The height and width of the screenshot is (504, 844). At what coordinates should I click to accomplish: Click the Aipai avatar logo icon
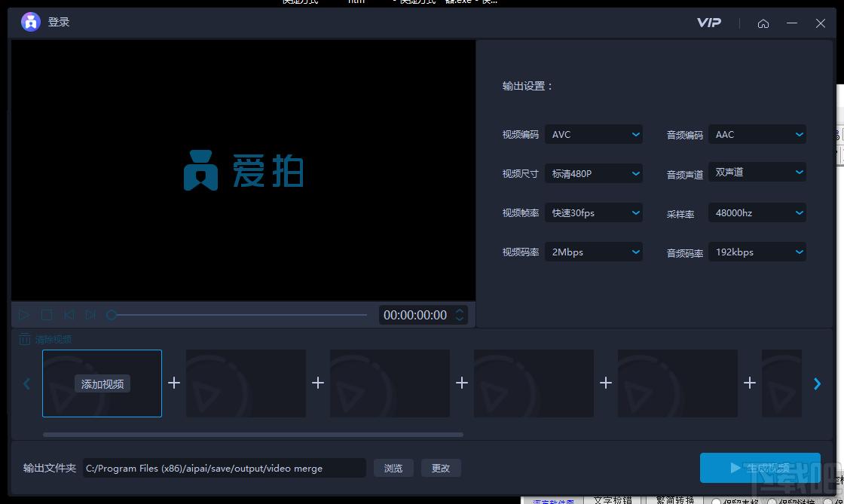coord(31,22)
